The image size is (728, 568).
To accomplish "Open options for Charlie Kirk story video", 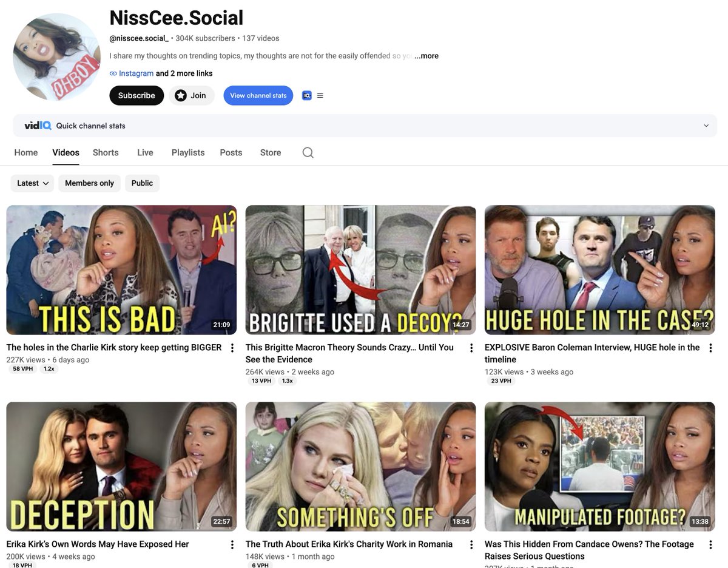I will pyautogui.click(x=232, y=348).
